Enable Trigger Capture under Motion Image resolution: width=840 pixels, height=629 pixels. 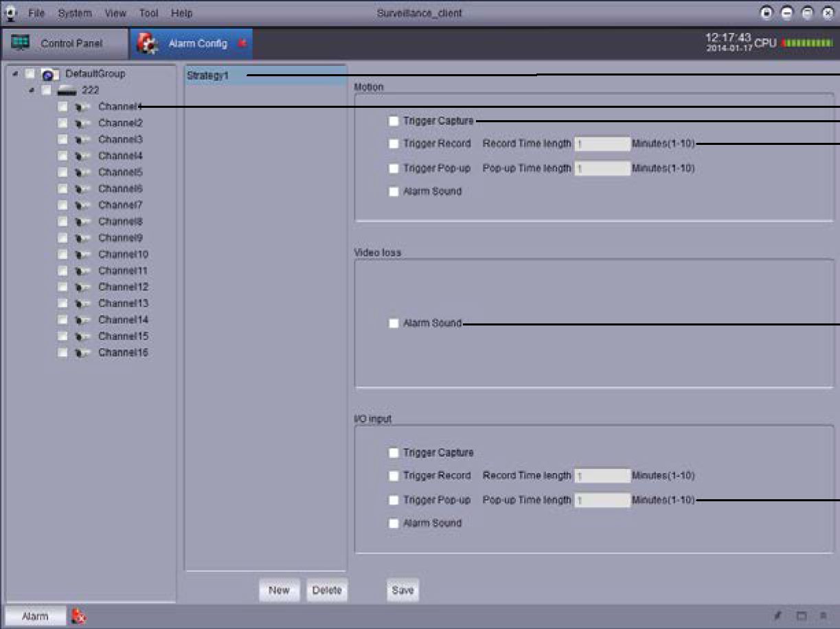tap(394, 121)
